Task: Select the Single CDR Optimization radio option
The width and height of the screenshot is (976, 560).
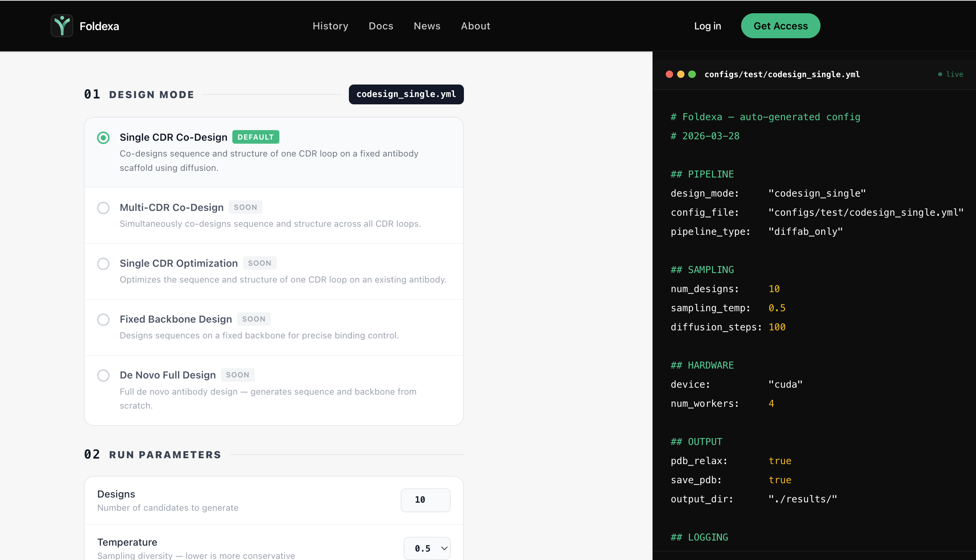Action: coord(103,264)
